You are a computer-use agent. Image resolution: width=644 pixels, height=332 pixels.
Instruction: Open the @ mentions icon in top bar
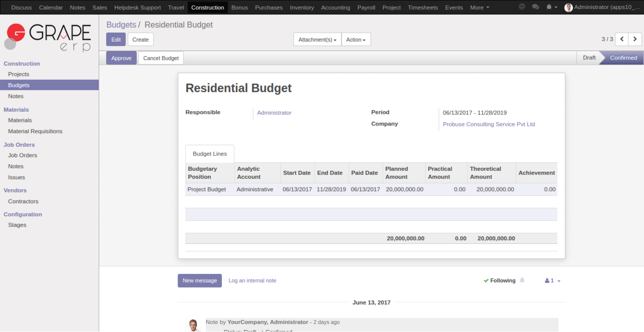pos(522,7)
